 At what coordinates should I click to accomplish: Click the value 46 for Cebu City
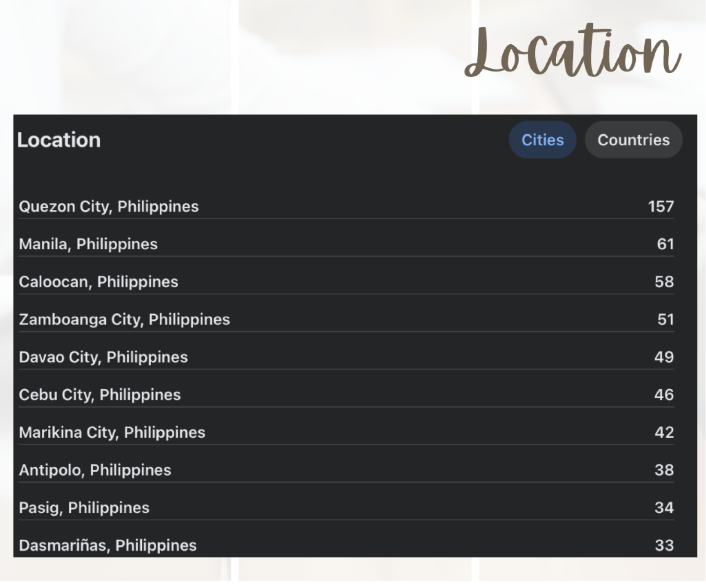tap(664, 395)
